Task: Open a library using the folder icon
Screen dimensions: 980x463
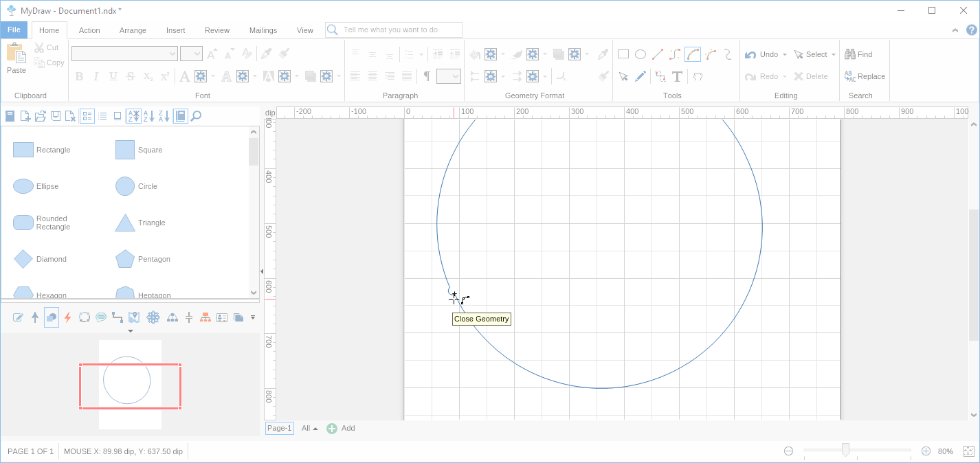Action: [41, 116]
